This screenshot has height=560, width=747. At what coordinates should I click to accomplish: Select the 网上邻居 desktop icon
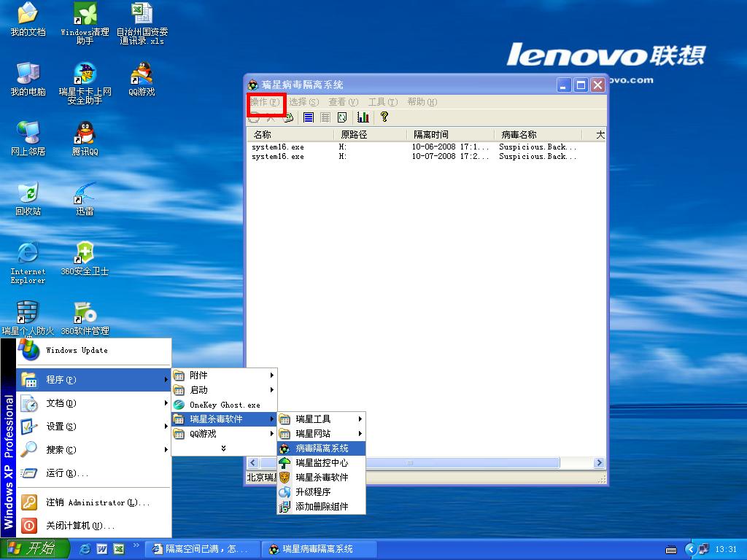tap(28, 139)
